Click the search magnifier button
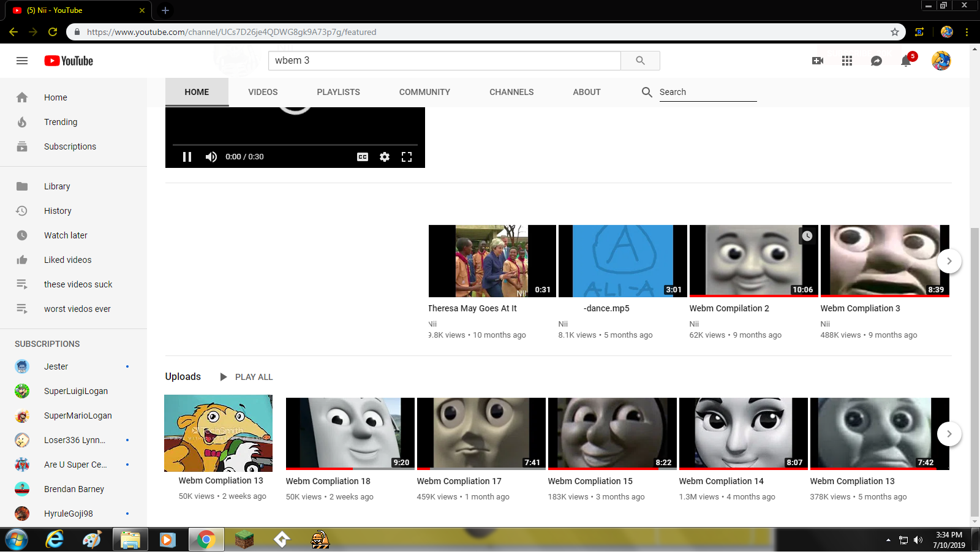This screenshot has width=980, height=554. (640, 61)
